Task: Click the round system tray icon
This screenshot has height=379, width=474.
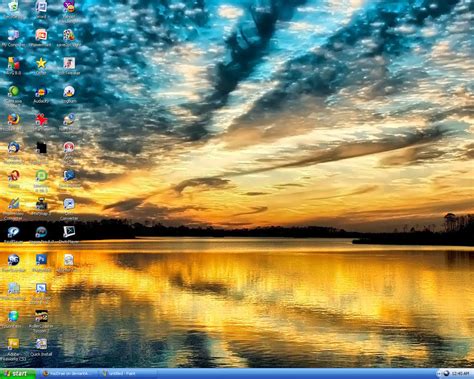Action: 446,373
